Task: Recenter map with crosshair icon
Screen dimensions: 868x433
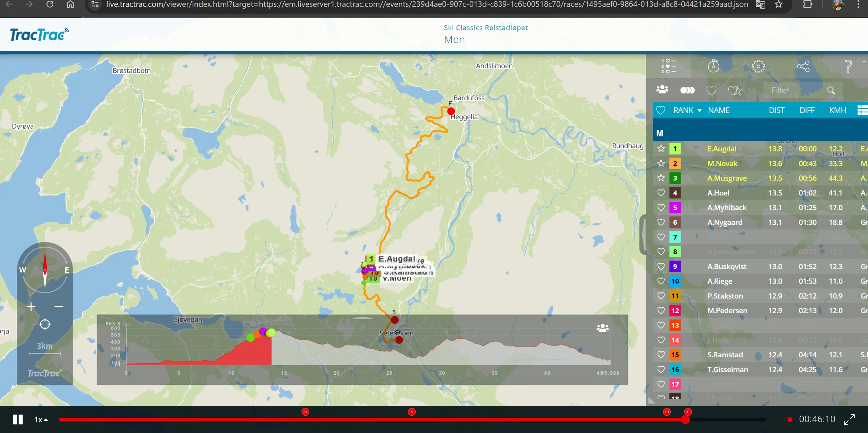Action: (45, 324)
